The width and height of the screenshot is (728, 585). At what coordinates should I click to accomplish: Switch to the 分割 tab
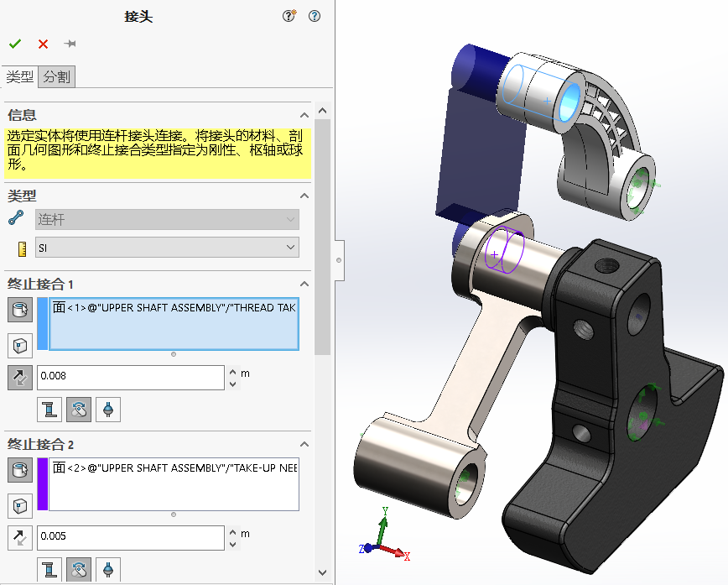(x=56, y=76)
